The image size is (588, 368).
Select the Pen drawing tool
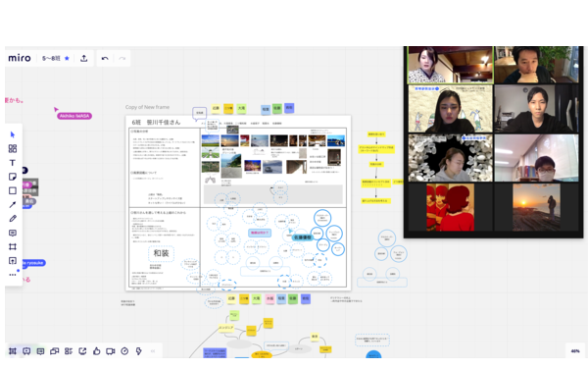(13, 219)
